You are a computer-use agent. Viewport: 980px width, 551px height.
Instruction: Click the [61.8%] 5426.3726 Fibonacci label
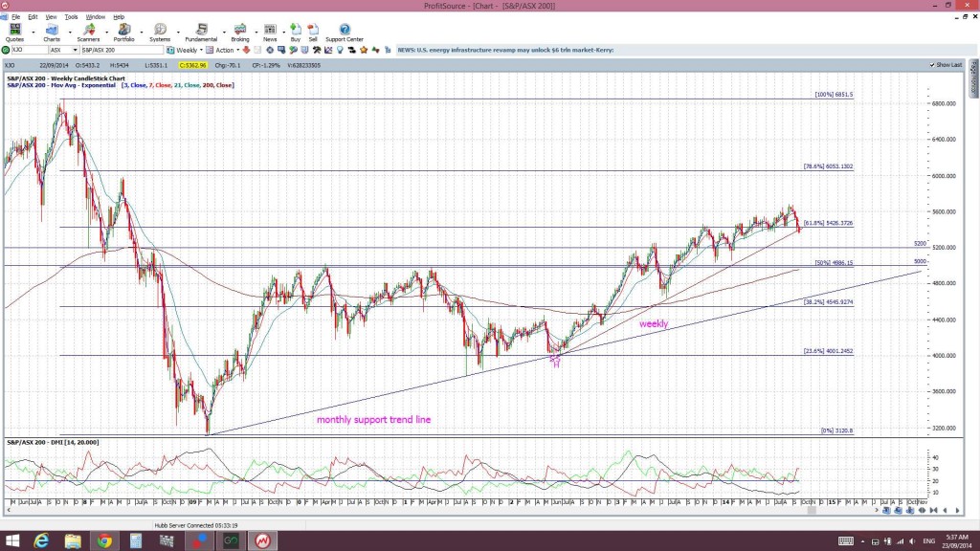coord(828,223)
